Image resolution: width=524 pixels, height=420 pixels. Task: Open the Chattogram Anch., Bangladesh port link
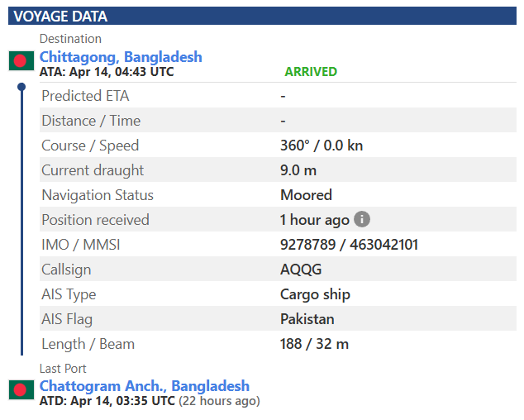(x=145, y=386)
